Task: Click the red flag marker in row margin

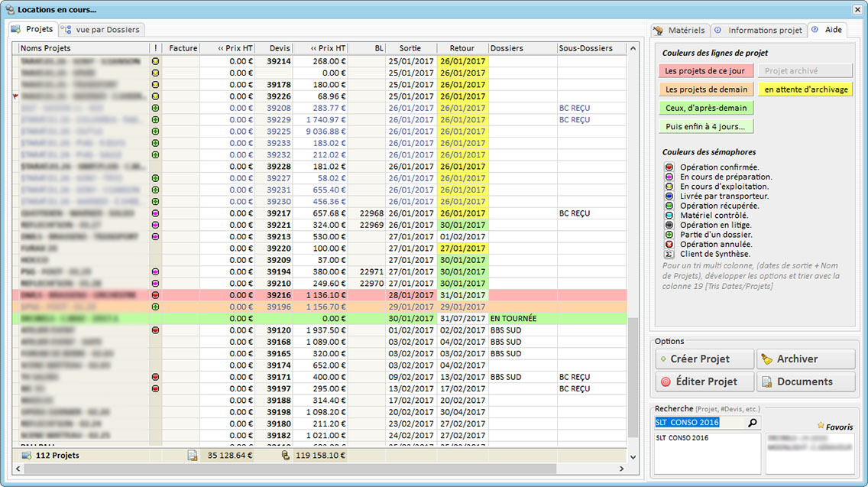Action: click(x=15, y=97)
